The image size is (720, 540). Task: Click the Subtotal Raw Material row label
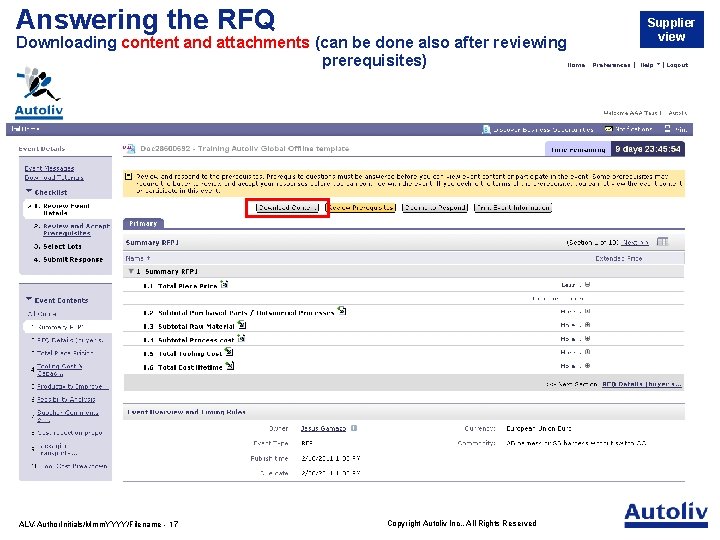tap(196, 326)
